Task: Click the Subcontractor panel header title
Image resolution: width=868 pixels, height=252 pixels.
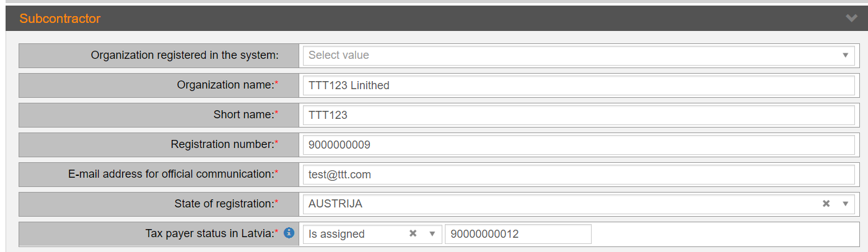Action: pyautogui.click(x=59, y=19)
